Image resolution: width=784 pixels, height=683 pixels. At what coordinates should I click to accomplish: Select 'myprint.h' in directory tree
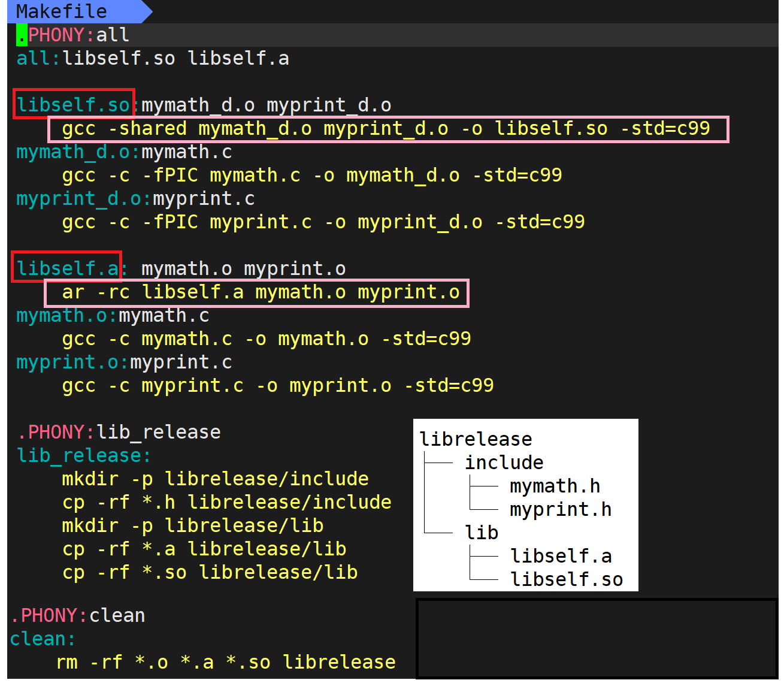pyautogui.click(x=561, y=509)
